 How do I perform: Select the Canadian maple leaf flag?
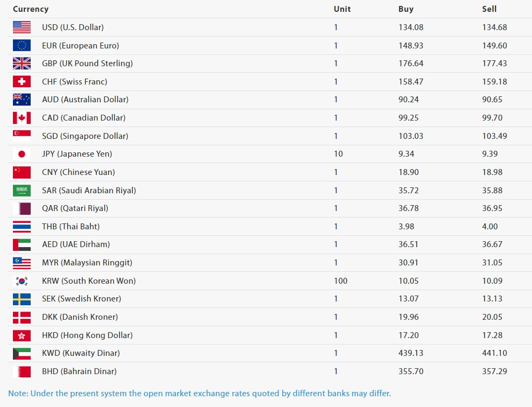(22, 118)
